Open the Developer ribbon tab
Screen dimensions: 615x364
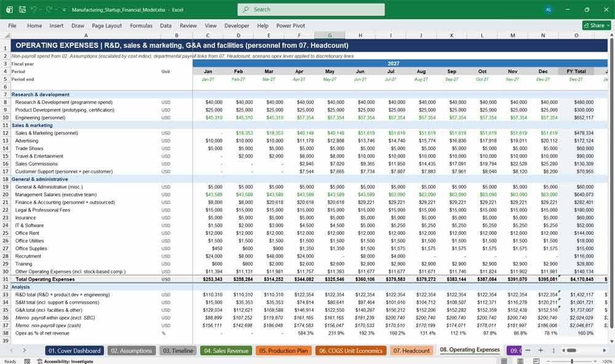coord(237,25)
